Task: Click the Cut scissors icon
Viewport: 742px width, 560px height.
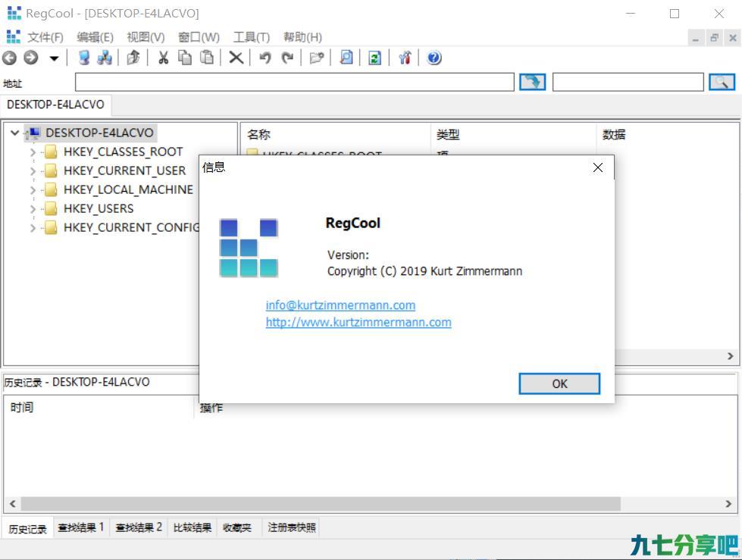Action: pyautogui.click(x=163, y=58)
